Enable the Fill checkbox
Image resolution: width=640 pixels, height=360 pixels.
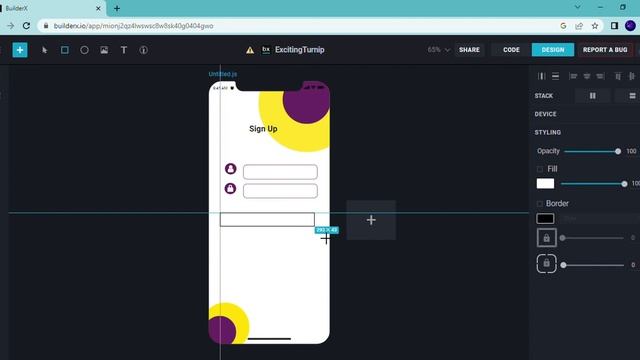coord(540,169)
